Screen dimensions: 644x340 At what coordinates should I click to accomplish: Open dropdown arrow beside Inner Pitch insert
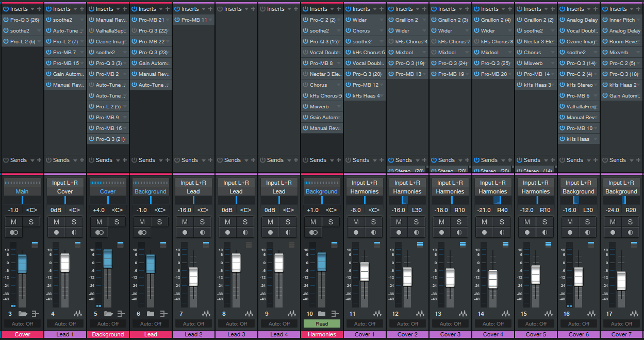638,20
